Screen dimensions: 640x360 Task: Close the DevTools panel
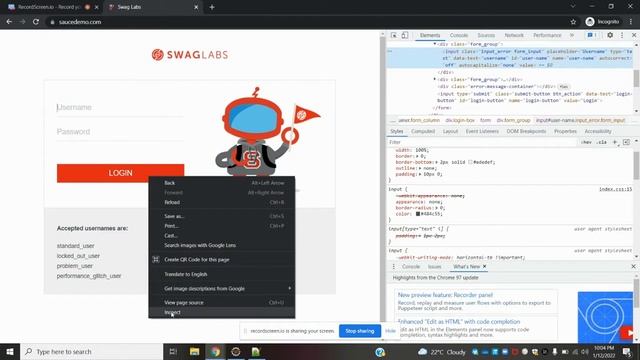point(634,36)
